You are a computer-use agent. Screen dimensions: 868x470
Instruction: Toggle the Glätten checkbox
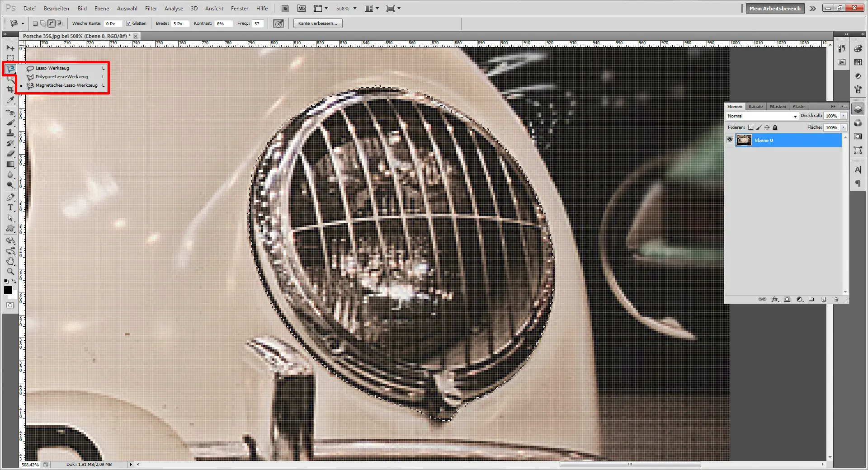pyautogui.click(x=129, y=23)
